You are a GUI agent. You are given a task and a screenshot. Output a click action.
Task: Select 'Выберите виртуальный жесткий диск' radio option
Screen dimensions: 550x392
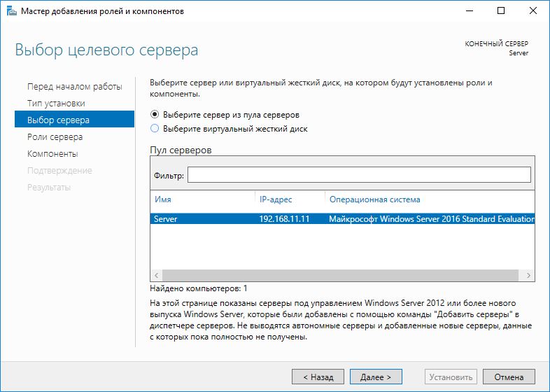tap(155, 129)
